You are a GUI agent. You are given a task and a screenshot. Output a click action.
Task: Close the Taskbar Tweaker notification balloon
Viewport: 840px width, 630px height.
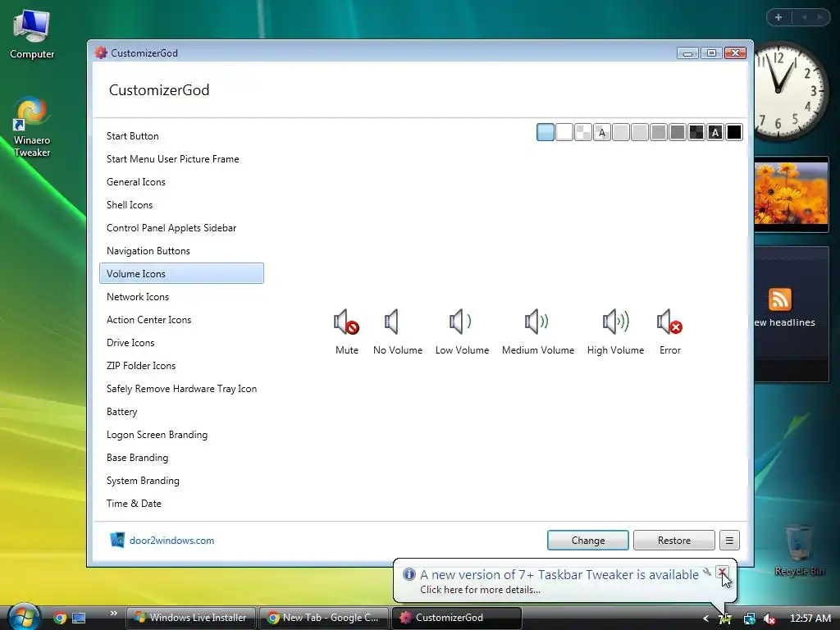(x=722, y=572)
